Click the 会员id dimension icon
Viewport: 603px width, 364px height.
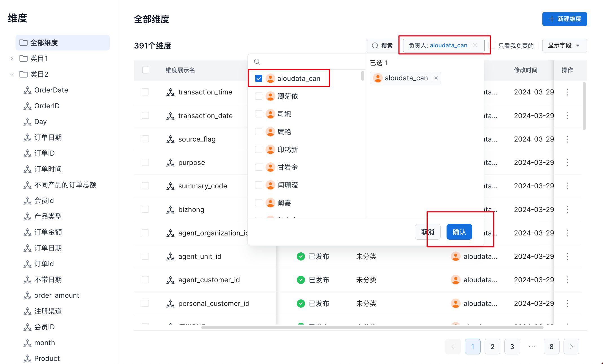click(27, 200)
